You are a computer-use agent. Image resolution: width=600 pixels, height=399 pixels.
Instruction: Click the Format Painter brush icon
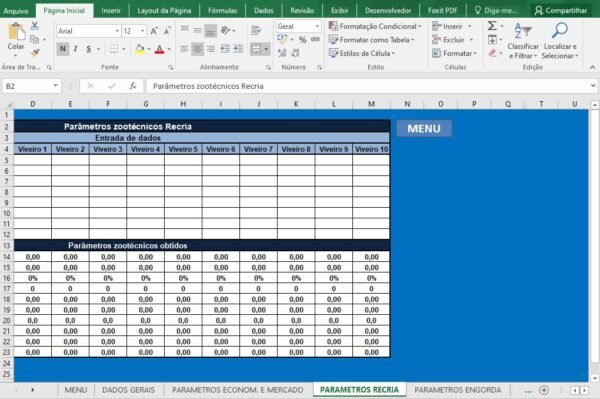[x=35, y=53]
